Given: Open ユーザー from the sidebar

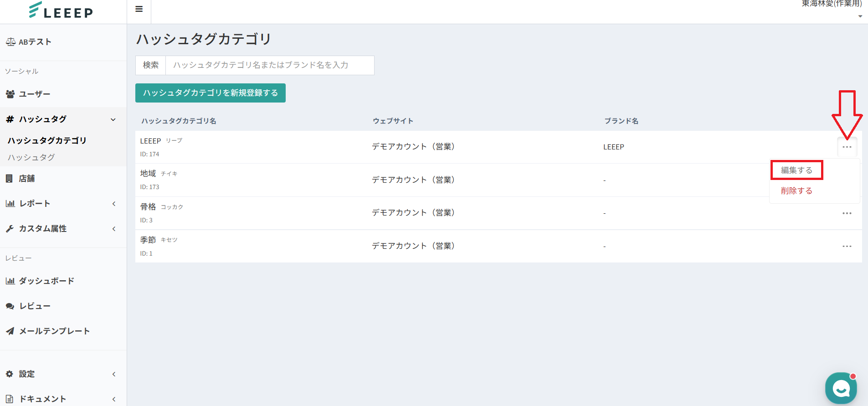Looking at the screenshot, I should point(34,94).
